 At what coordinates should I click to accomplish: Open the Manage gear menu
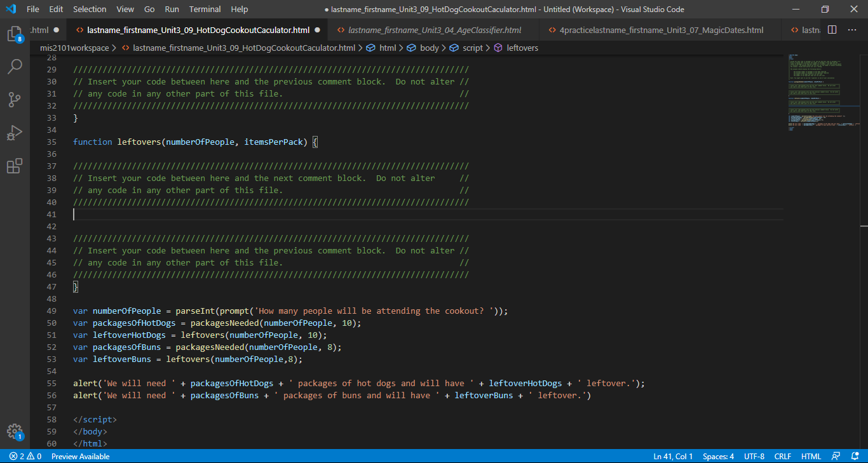(15, 431)
